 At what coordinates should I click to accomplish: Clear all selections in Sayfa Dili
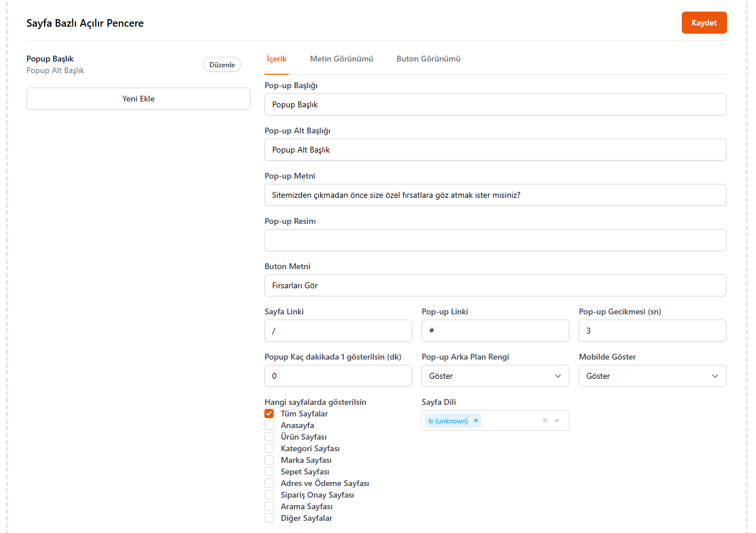544,421
